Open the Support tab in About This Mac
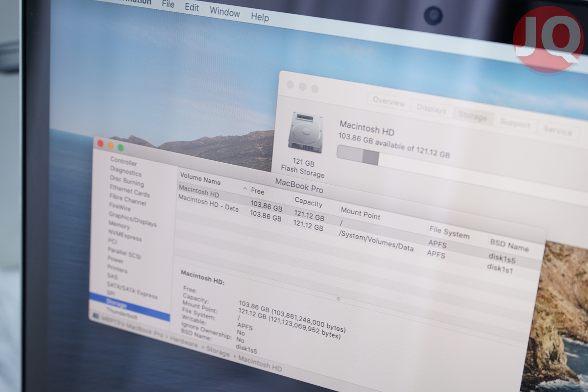The image size is (588, 392). point(515,123)
